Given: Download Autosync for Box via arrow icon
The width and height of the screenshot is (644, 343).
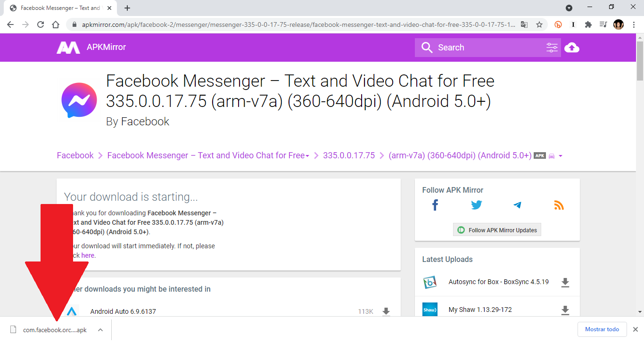Looking at the screenshot, I should pos(565,283).
